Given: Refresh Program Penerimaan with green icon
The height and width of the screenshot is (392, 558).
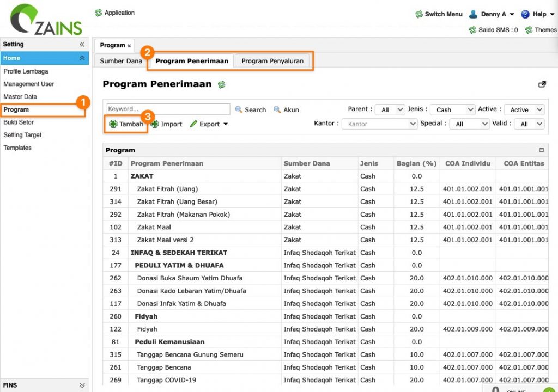Looking at the screenshot, I should 221,84.
